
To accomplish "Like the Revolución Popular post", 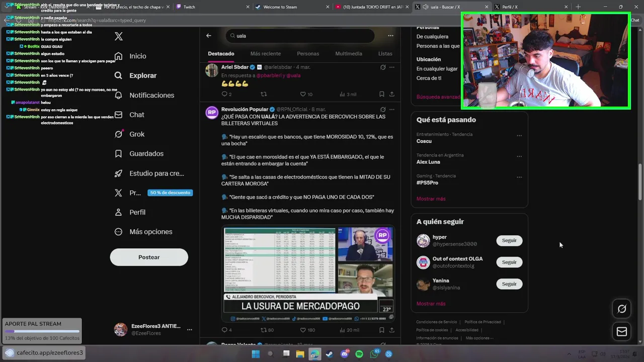I will coord(307,330).
